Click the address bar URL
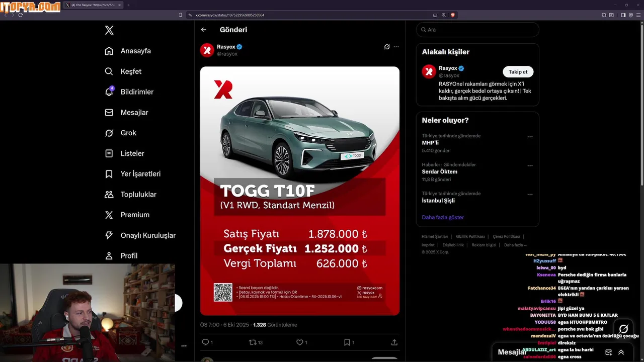The width and height of the screenshot is (644, 362). 229,15
